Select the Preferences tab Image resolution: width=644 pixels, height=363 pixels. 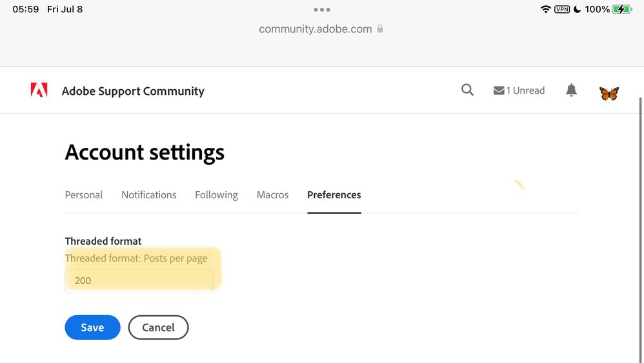pos(334,195)
